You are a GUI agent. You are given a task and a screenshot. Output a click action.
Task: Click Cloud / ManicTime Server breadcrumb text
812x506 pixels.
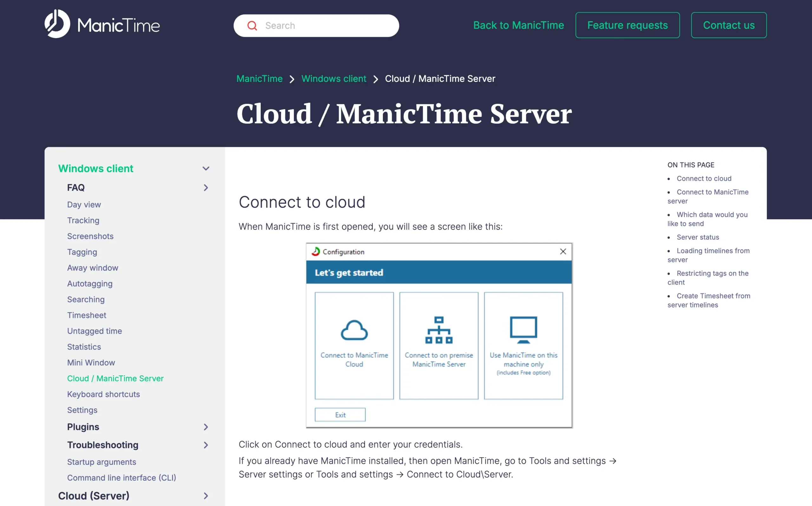click(x=440, y=79)
